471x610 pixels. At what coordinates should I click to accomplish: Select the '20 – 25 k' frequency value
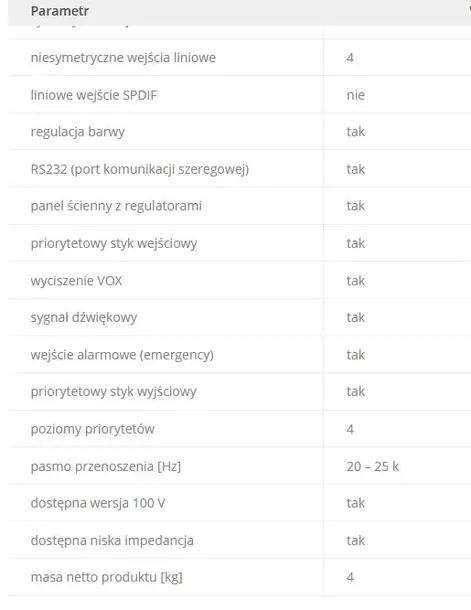pos(373,466)
